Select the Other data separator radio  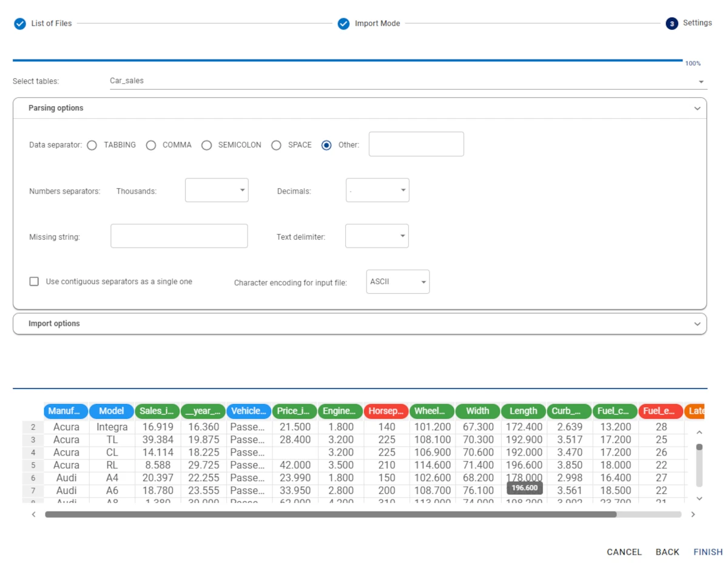pyautogui.click(x=326, y=146)
